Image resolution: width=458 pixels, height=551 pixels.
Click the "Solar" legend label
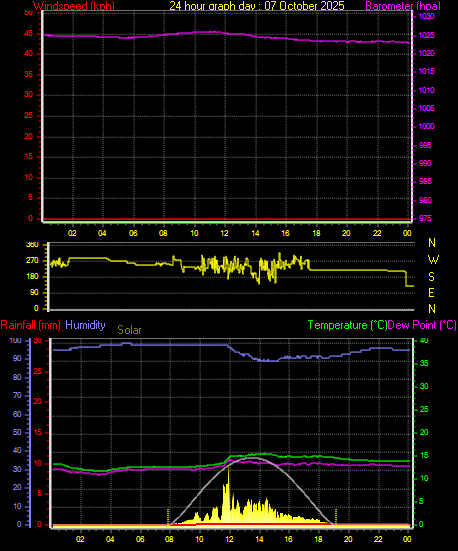[x=129, y=330]
